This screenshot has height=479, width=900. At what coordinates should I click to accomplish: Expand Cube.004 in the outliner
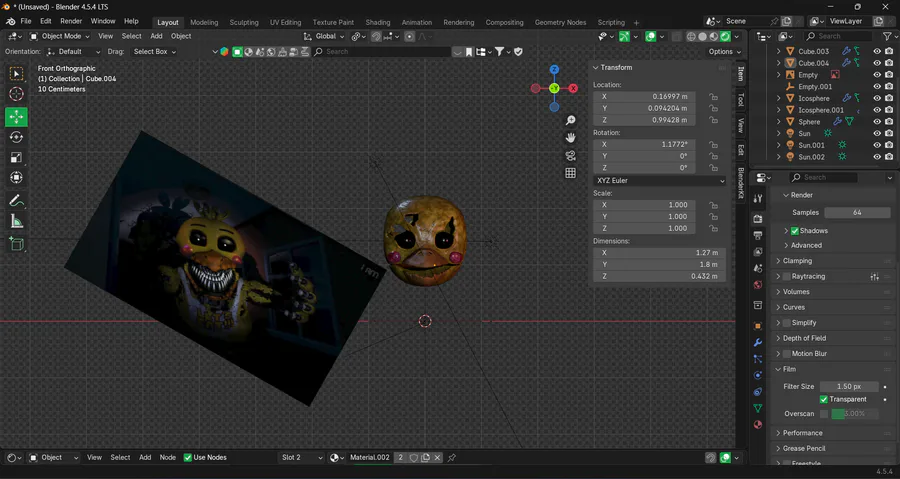779,63
